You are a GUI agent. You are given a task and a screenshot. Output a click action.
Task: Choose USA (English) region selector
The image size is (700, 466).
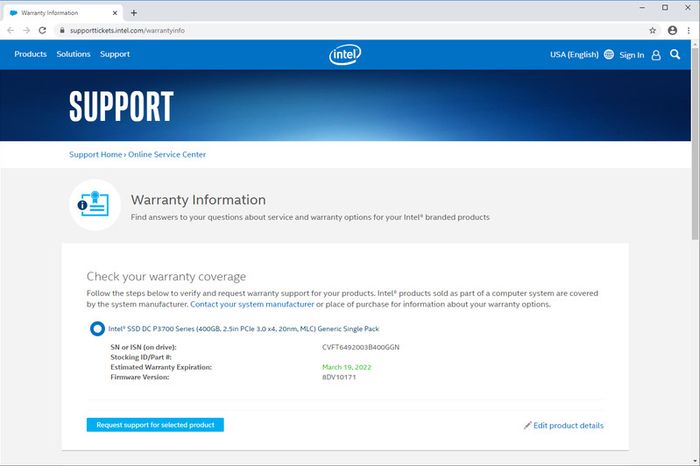coord(574,54)
